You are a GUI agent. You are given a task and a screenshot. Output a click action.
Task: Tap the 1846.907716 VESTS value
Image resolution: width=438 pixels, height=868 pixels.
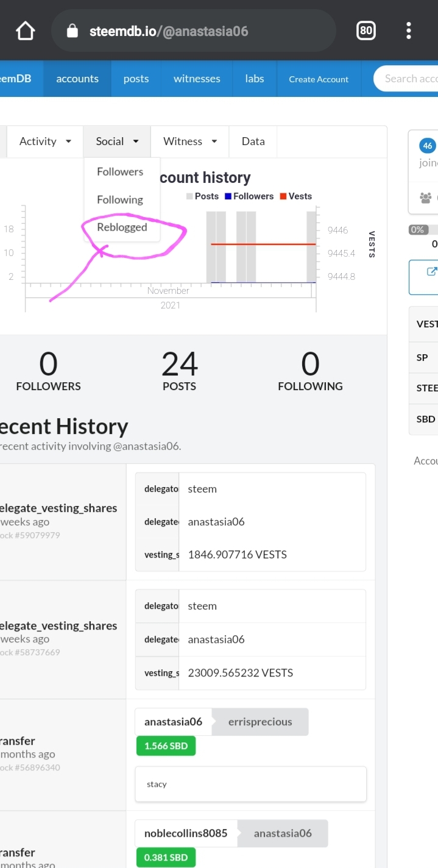(x=238, y=555)
